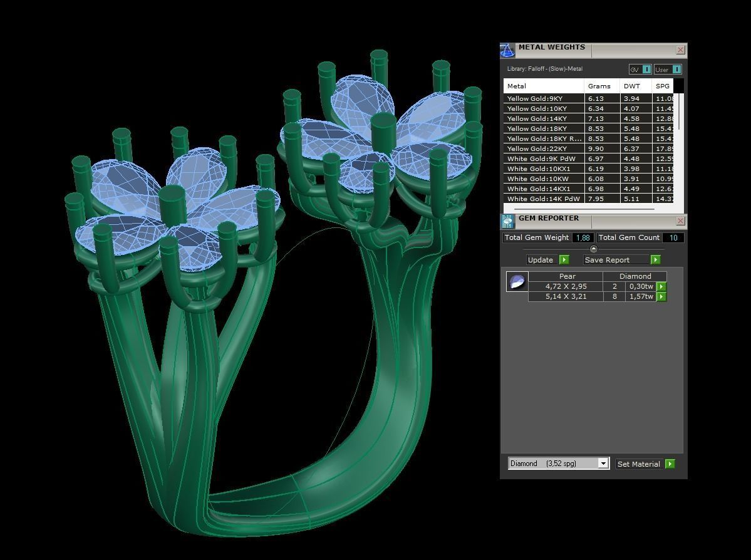751x560 pixels.
Task: Click the 6.37 DWT cell
Action: pos(636,149)
